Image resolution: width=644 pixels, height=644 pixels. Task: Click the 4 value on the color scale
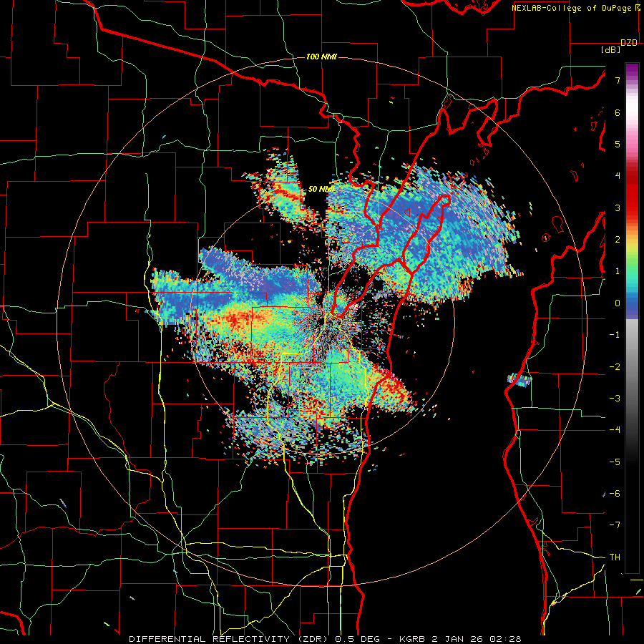pos(618,176)
